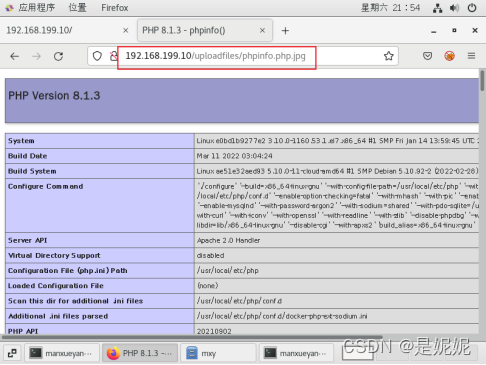The height and width of the screenshot is (365, 486).
Task: Click the PHP API value 20210902
Action: (x=214, y=331)
